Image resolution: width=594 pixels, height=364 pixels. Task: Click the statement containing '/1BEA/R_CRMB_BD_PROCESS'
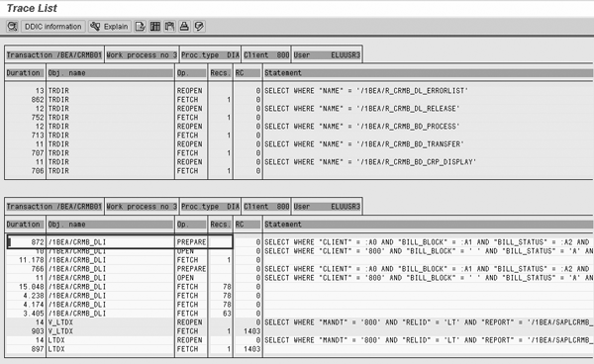tap(361, 127)
